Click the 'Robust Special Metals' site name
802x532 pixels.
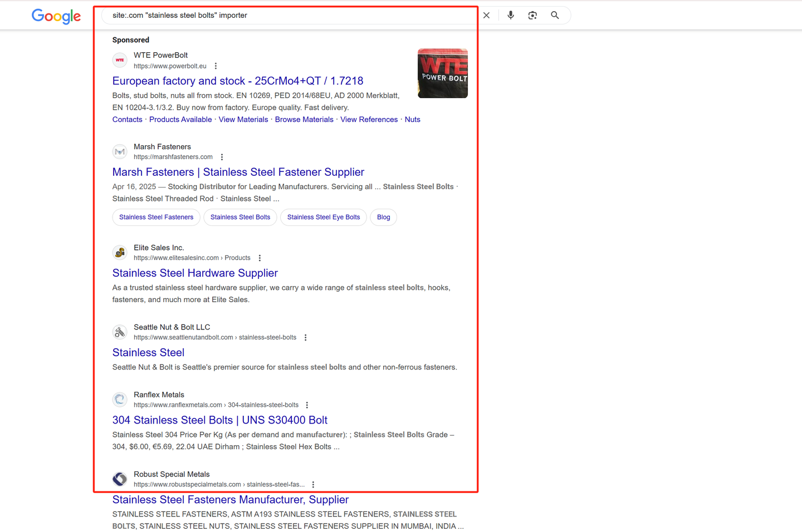[172, 474]
